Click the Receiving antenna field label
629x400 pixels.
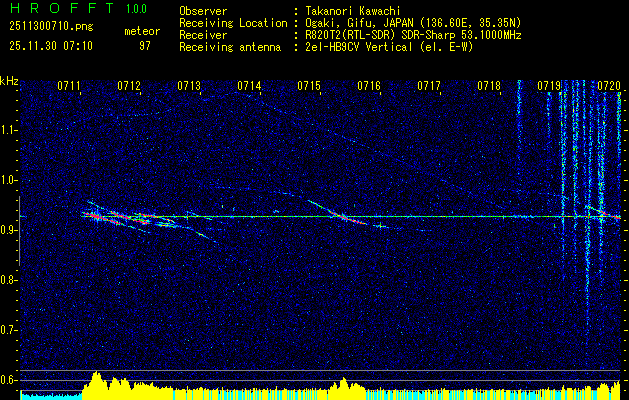pos(230,47)
